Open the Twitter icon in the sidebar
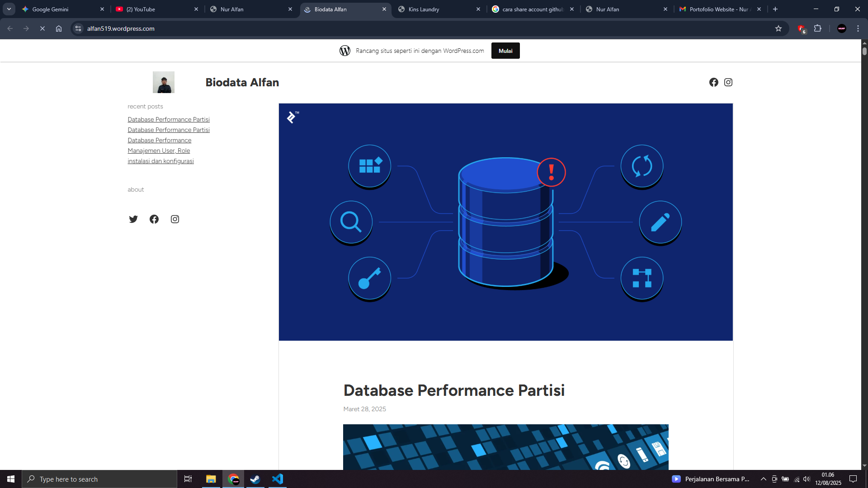868x488 pixels. click(x=133, y=219)
